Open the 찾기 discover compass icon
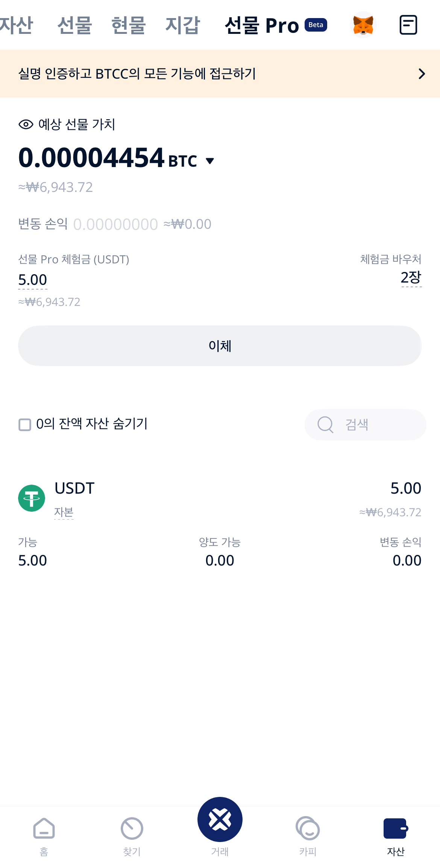The height and width of the screenshot is (868, 440). click(132, 828)
